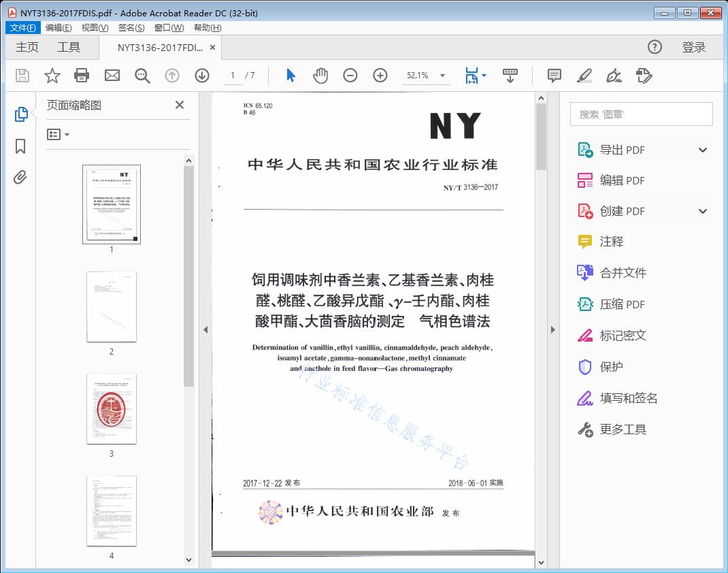Bookmark file with the star icon
This screenshot has width=728, height=573.
coord(52,76)
